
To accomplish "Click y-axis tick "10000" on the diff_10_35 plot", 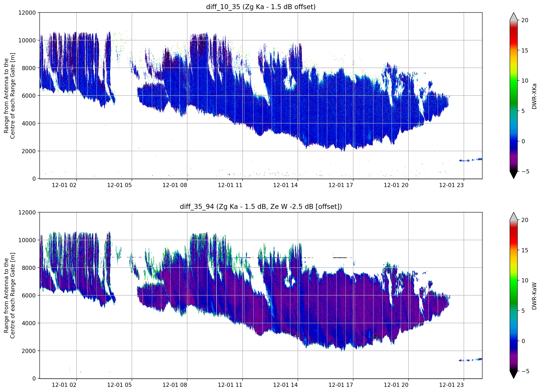I will click(x=27, y=40).
